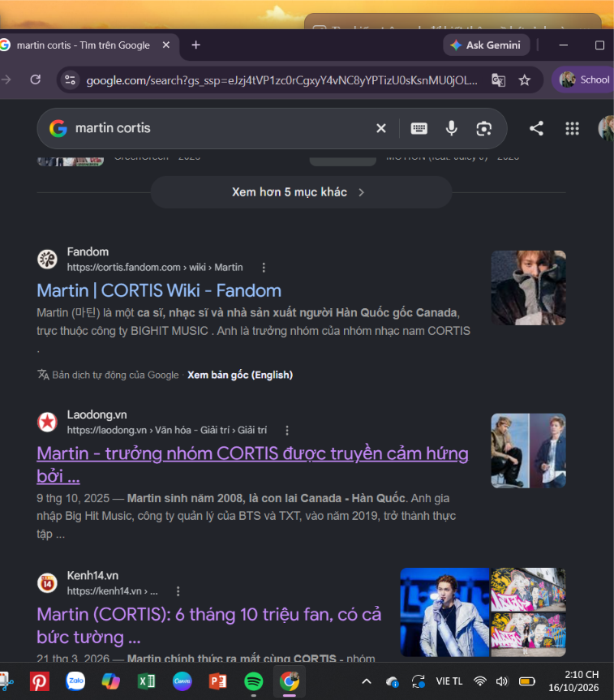Image resolution: width=614 pixels, height=700 pixels.
Task: Open the Google apps grid
Action: point(572,129)
